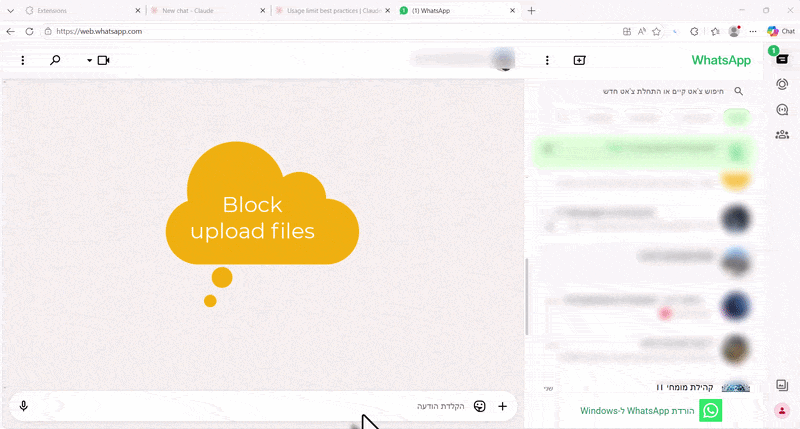The height and width of the screenshot is (429, 800).
Task: Open the Chats section with unread badge
Action: pyautogui.click(x=782, y=59)
